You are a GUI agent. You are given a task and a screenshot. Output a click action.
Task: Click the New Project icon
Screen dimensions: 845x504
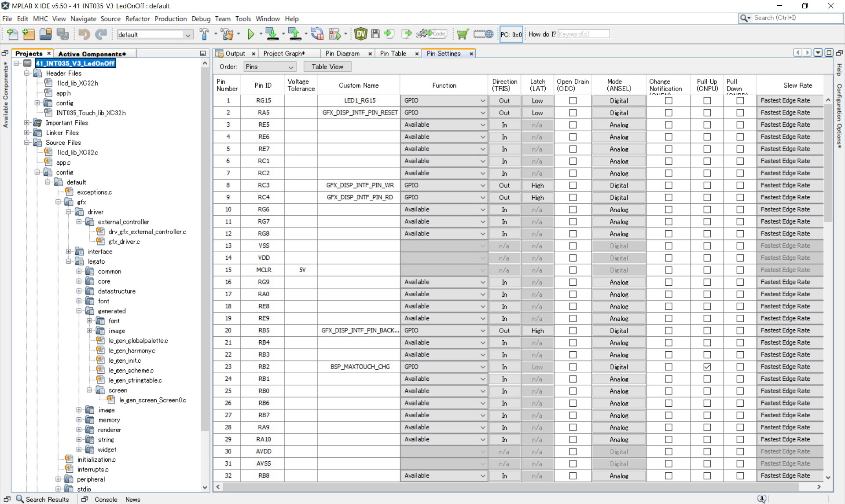tap(29, 34)
